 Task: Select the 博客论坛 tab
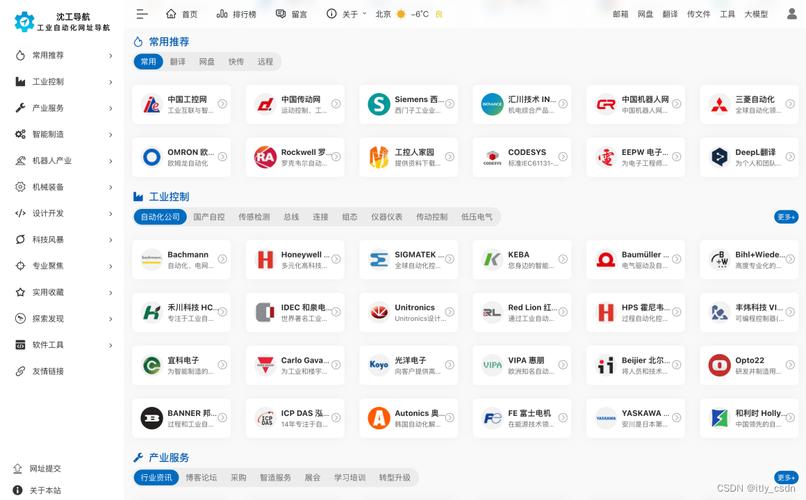tap(201, 477)
